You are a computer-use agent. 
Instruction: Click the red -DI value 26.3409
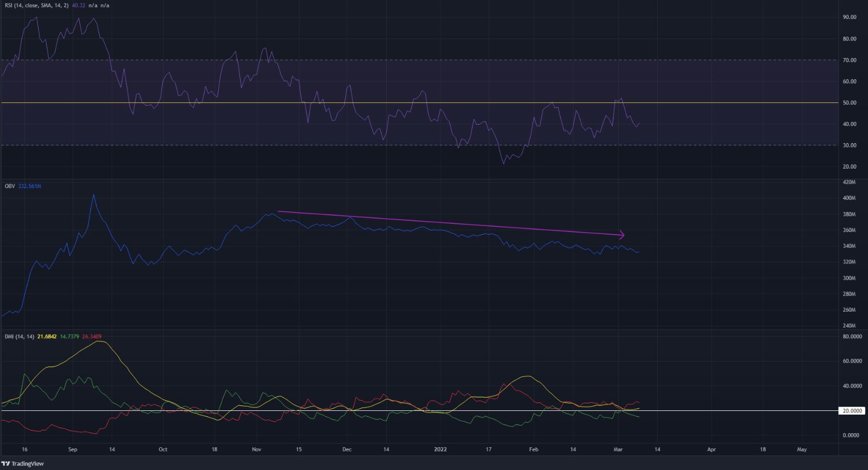(x=92, y=337)
